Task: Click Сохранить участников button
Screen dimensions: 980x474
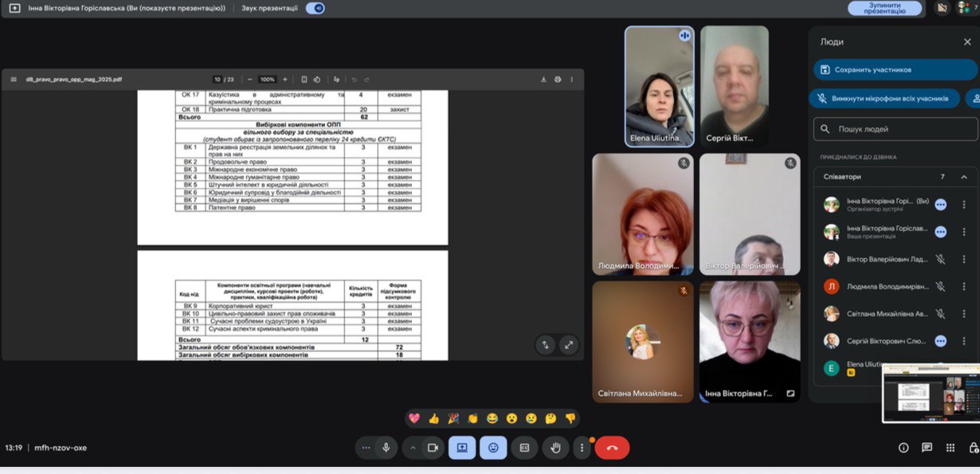Action: [x=896, y=69]
